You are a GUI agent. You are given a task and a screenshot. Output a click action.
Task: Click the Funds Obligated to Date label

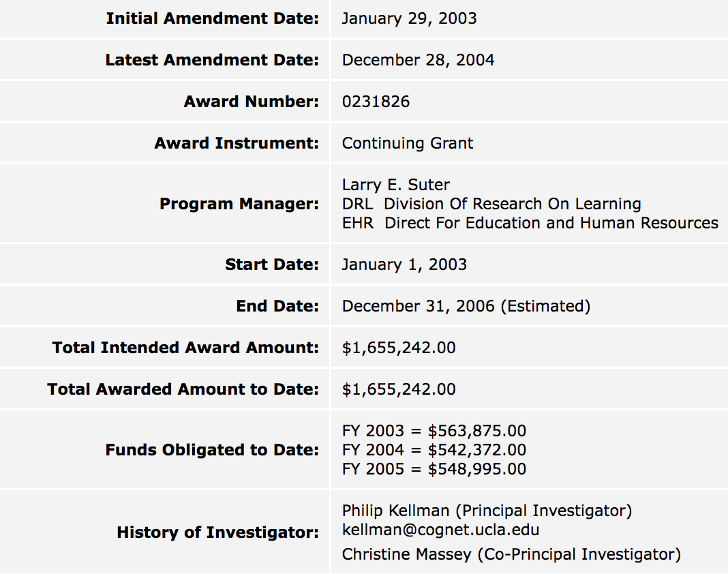click(x=212, y=450)
